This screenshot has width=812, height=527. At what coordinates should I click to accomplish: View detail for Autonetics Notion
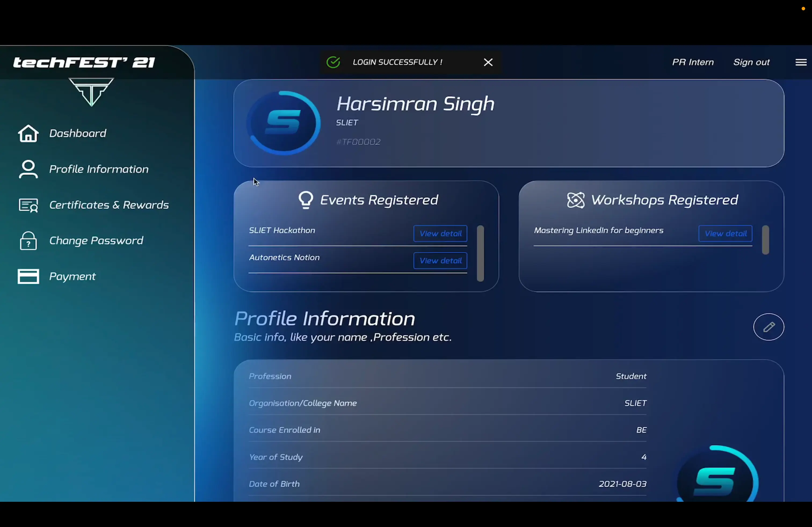tap(440, 261)
